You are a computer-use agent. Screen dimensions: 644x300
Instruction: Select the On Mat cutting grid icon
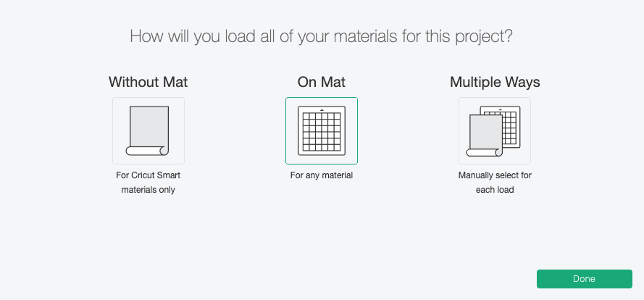pyautogui.click(x=322, y=130)
